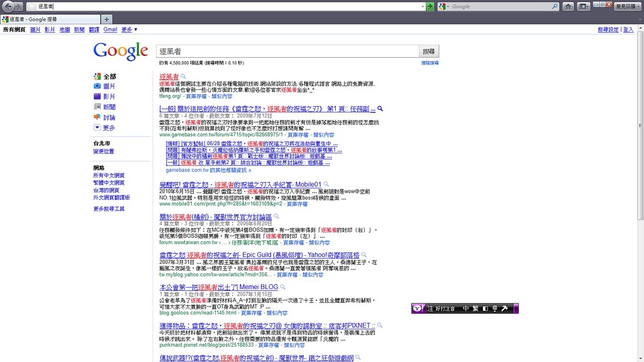Screen dimensions: 644x362
Task: Open 獲得物品 痞客邦PIXNET result
Action: point(267,326)
